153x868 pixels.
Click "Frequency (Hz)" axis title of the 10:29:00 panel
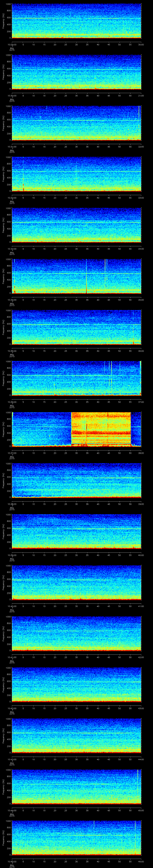(3, 21)
